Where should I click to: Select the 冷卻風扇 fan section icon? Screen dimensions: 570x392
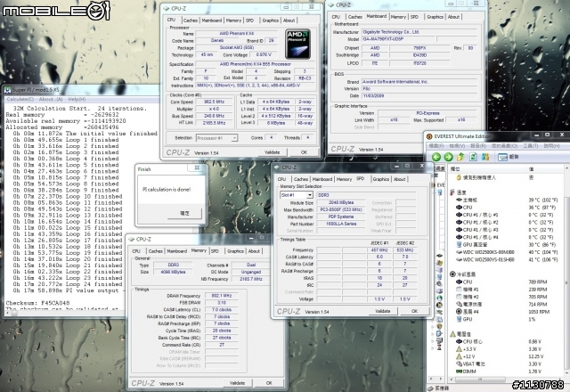452,274
